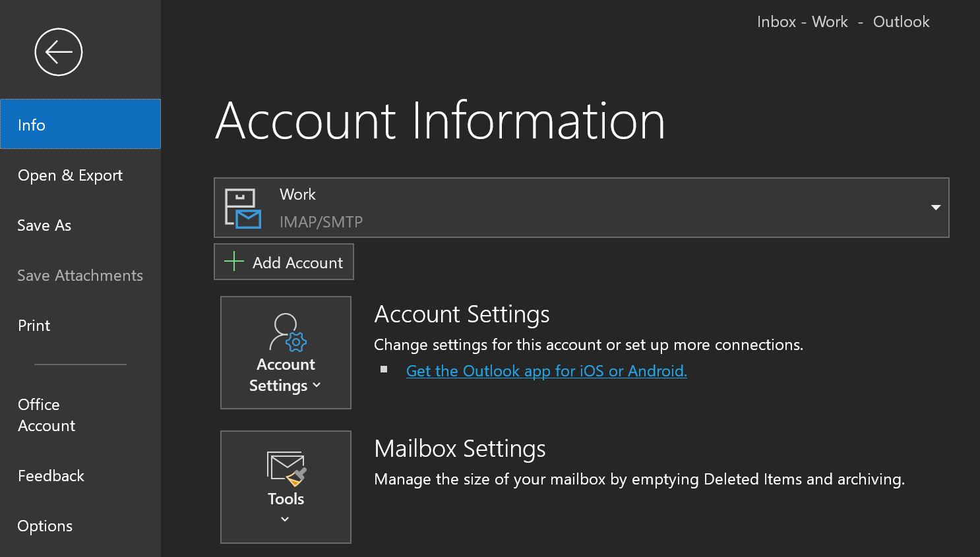Click the person-with-gear Account Settings icon
The width and height of the screenshot is (980, 557).
pos(288,332)
